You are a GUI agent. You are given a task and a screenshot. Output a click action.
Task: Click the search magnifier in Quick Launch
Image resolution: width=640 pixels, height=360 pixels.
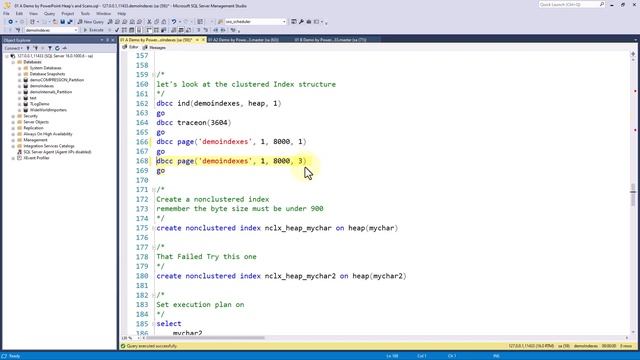coord(602,4)
